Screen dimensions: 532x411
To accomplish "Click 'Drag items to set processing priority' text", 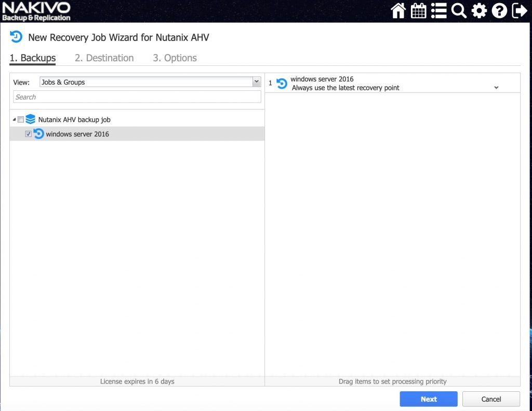I will pyautogui.click(x=393, y=381).
